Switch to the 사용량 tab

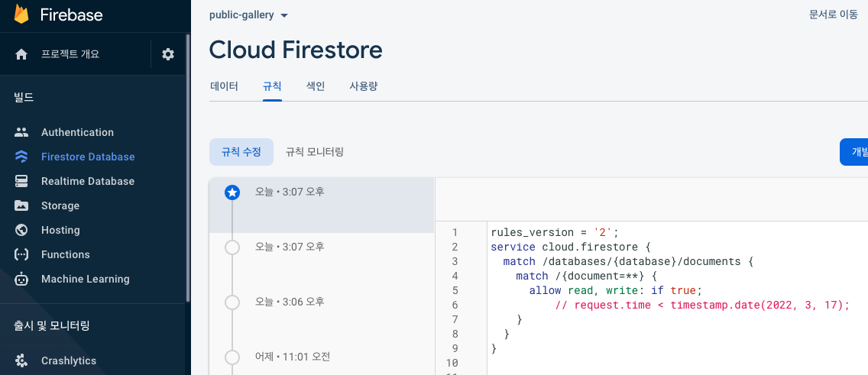point(363,86)
